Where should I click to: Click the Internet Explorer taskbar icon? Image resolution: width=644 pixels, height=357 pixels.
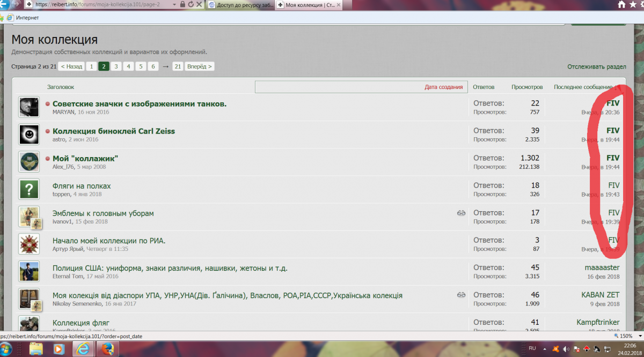click(83, 349)
